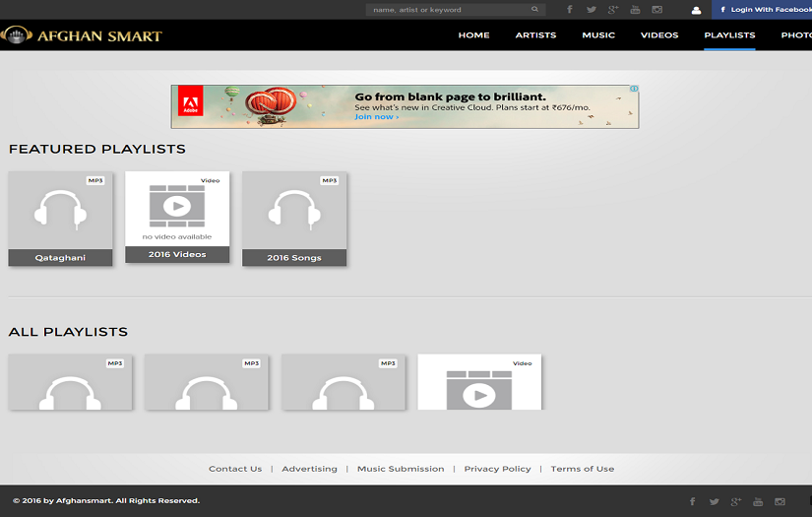This screenshot has width=812, height=517.
Task: Open Facebook page from header icon
Action: pyautogui.click(x=569, y=9)
